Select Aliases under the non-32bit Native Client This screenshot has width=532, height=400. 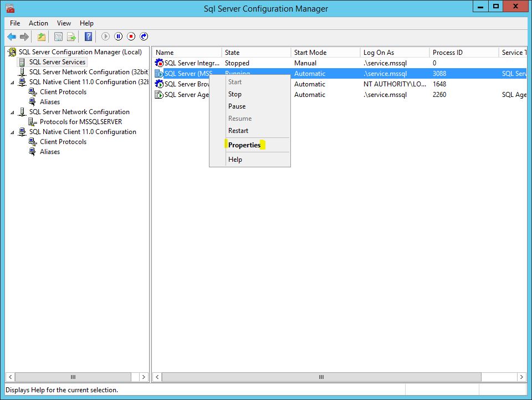coord(50,152)
